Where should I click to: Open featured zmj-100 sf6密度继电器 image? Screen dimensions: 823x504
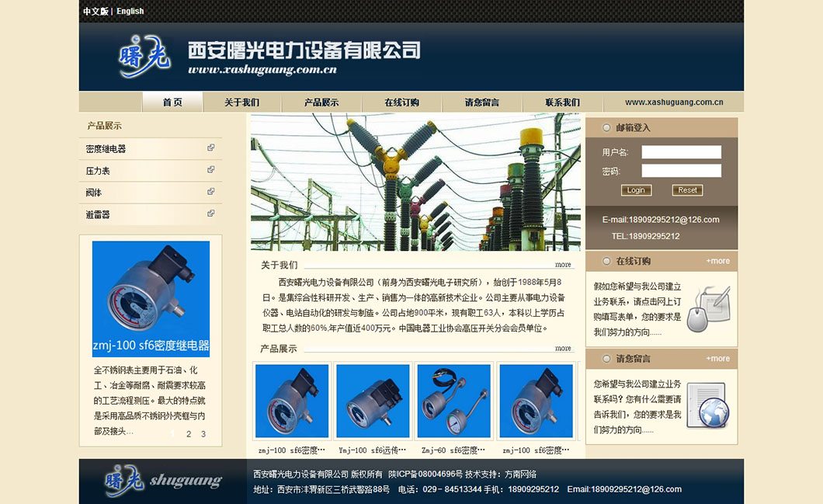151,299
